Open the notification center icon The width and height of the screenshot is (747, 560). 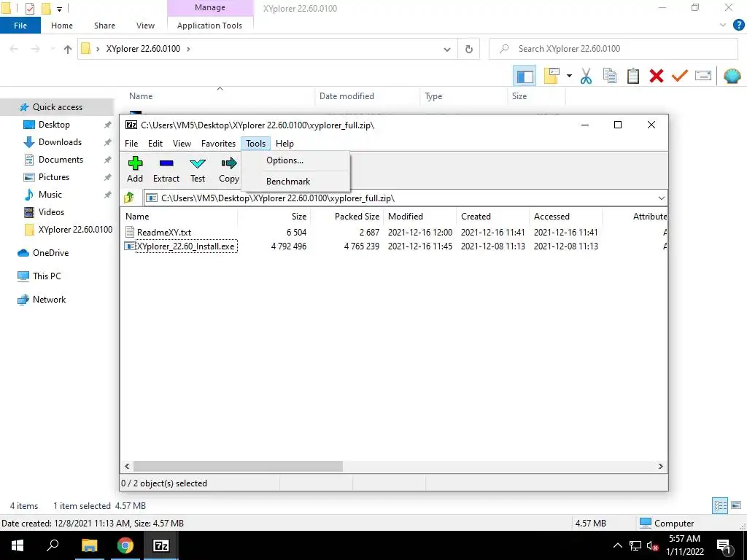coord(724,545)
